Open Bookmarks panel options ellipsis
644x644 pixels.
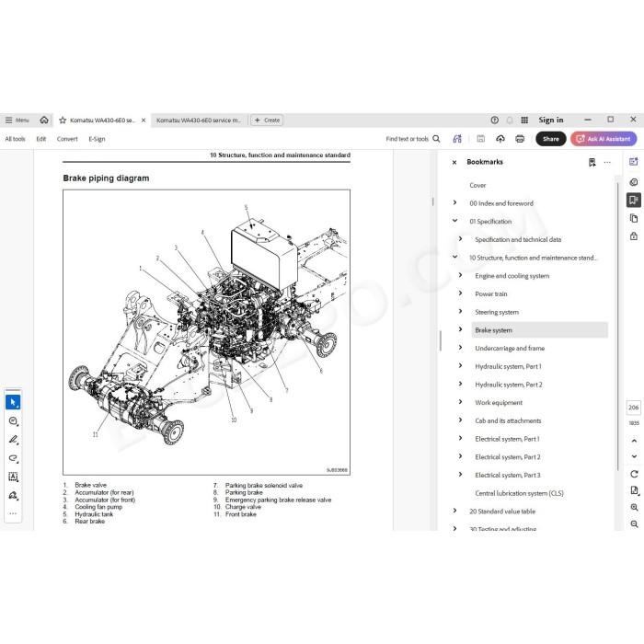point(607,162)
